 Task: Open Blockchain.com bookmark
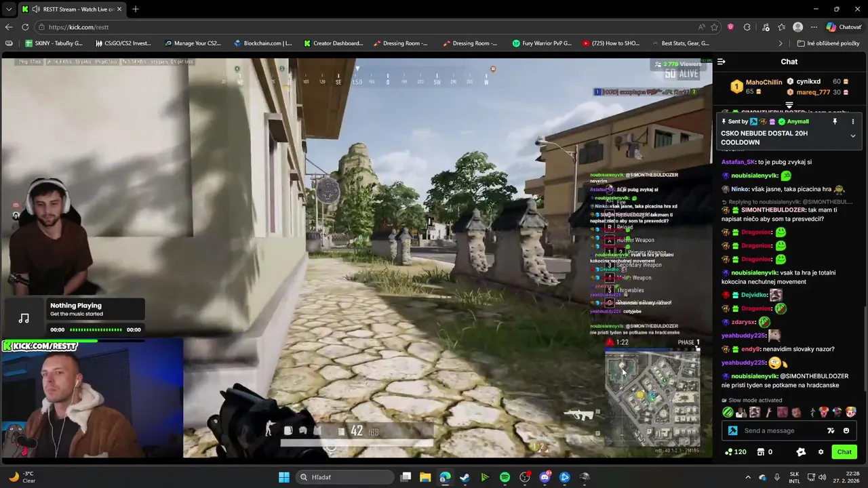[x=262, y=43]
